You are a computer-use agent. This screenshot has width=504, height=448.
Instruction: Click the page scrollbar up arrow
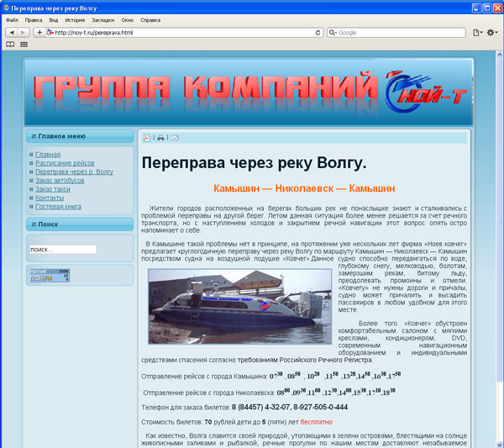pyautogui.click(x=500, y=55)
